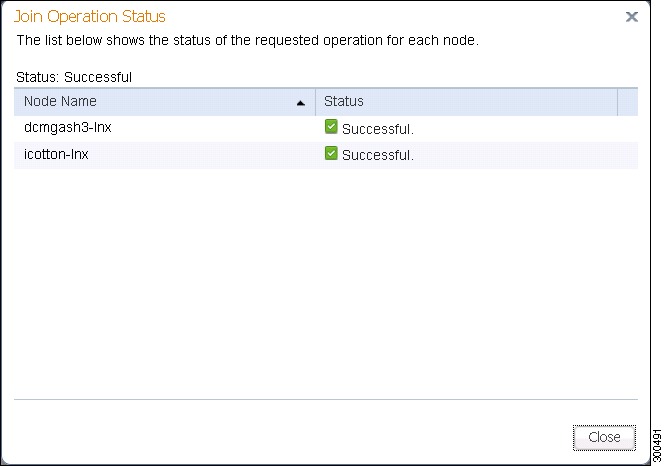This screenshot has height=466, width=664.
Task: Click blank list area below icotton-lnx row
Action: [x=326, y=283]
